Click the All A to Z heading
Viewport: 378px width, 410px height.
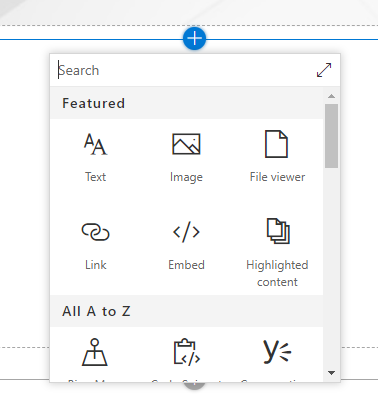pyautogui.click(x=96, y=311)
